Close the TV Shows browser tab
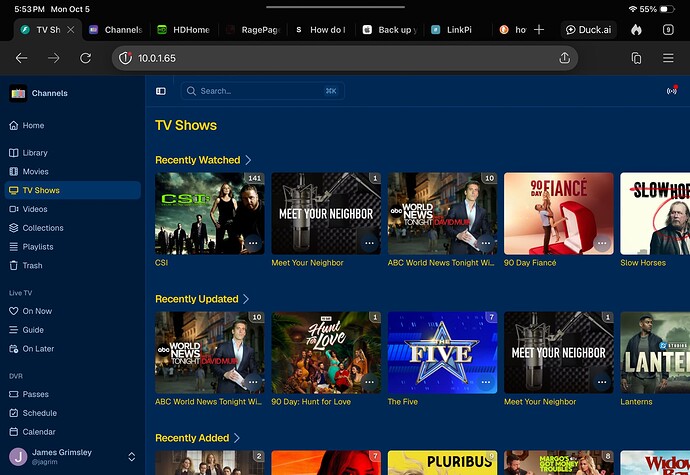Image resolution: width=690 pixels, height=475 pixels. (70, 29)
